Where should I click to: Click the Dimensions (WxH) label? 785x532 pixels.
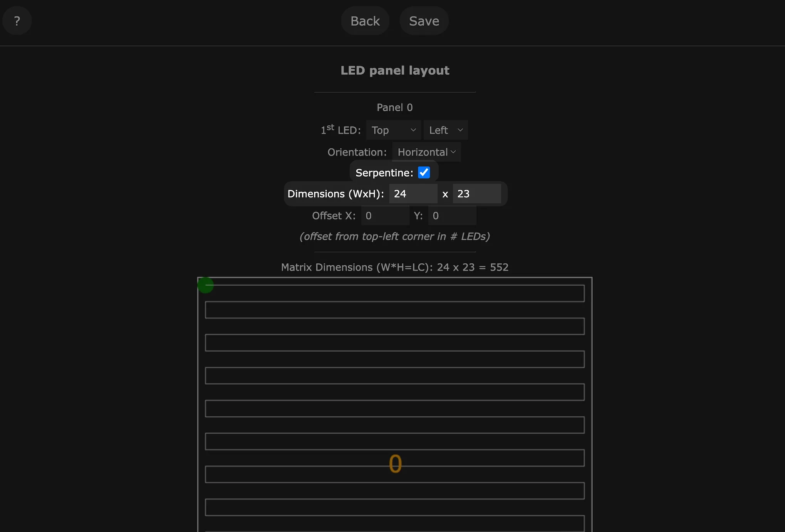(x=335, y=194)
